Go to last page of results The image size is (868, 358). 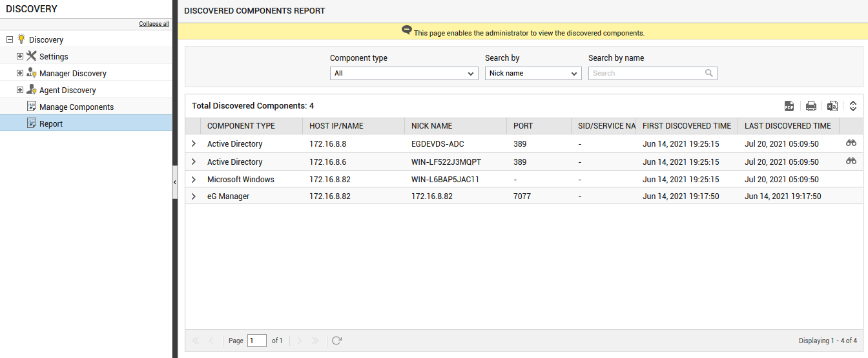(x=315, y=341)
